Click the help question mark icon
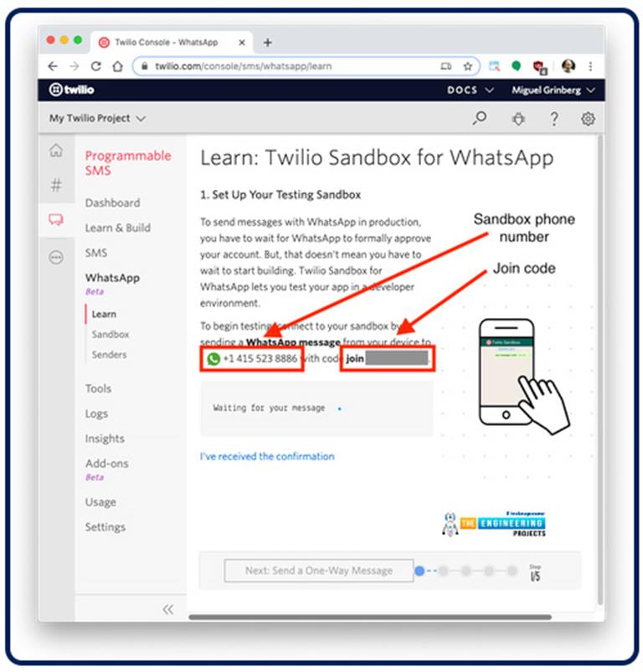The image size is (643, 672). (554, 118)
